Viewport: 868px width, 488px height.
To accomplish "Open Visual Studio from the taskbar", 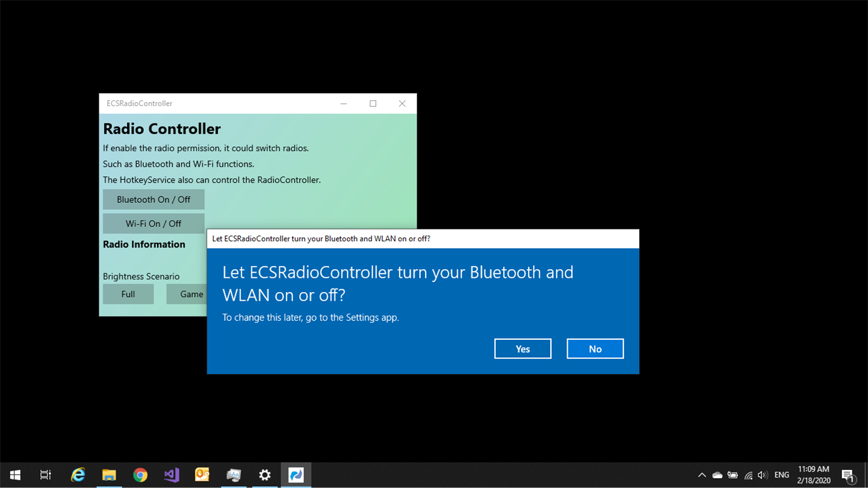I will click(171, 474).
